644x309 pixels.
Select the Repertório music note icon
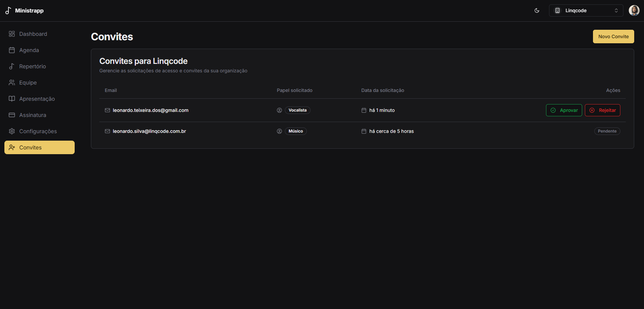(12, 66)
